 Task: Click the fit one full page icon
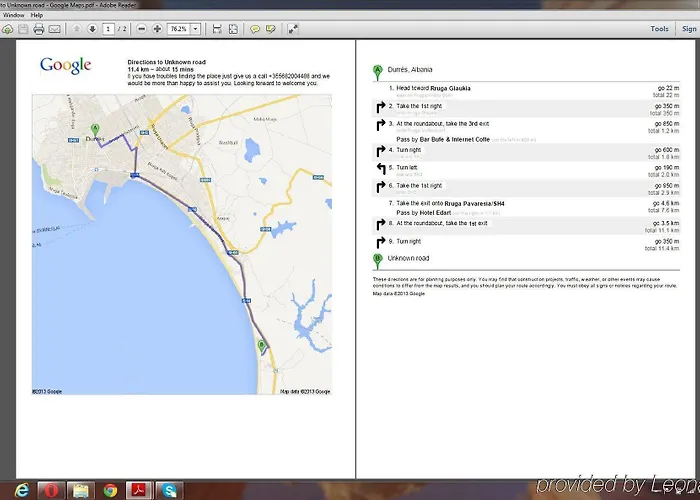(x=232, y=30)
